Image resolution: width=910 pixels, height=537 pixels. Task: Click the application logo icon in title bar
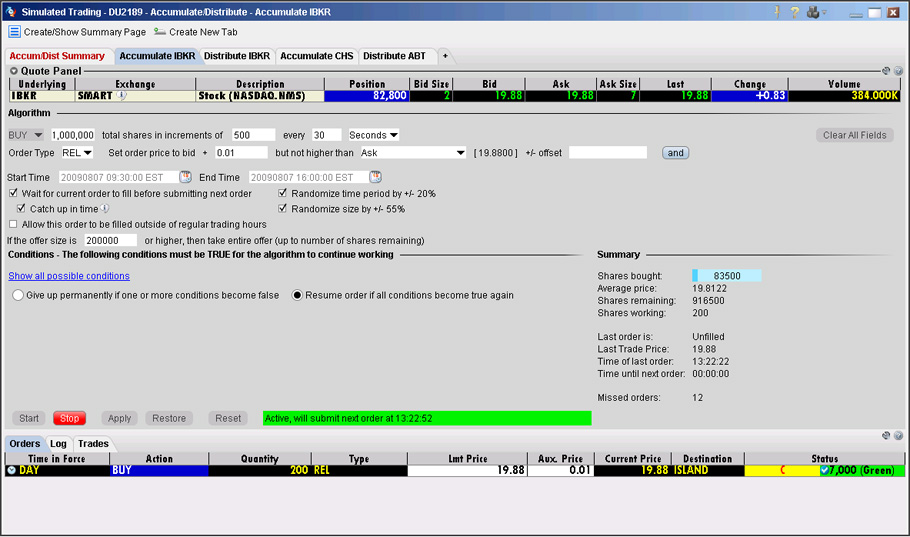pyautogui.click(x=10, y=12)
